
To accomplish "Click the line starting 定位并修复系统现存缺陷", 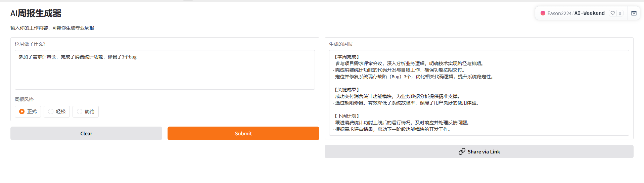I will tap(414, 77).
